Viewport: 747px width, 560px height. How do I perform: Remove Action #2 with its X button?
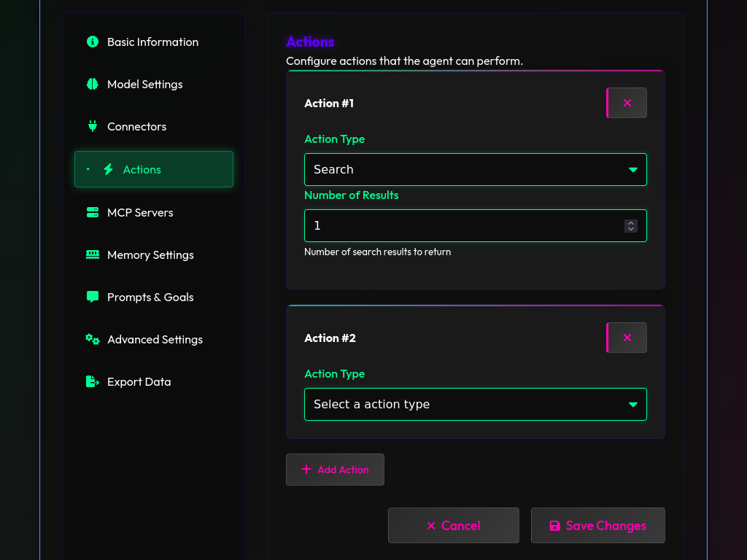[x=627, y=338]
